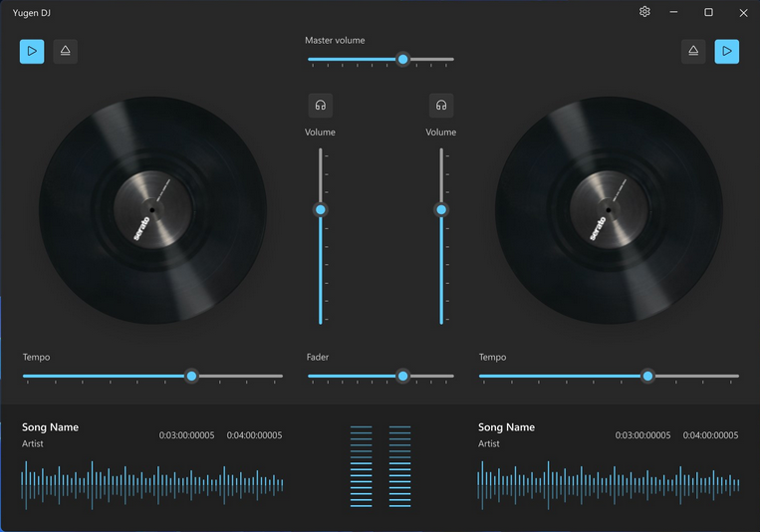This screenshot has width=760, height=532.
Task: Click the right deck Artist label
Action: click(488, 443)
